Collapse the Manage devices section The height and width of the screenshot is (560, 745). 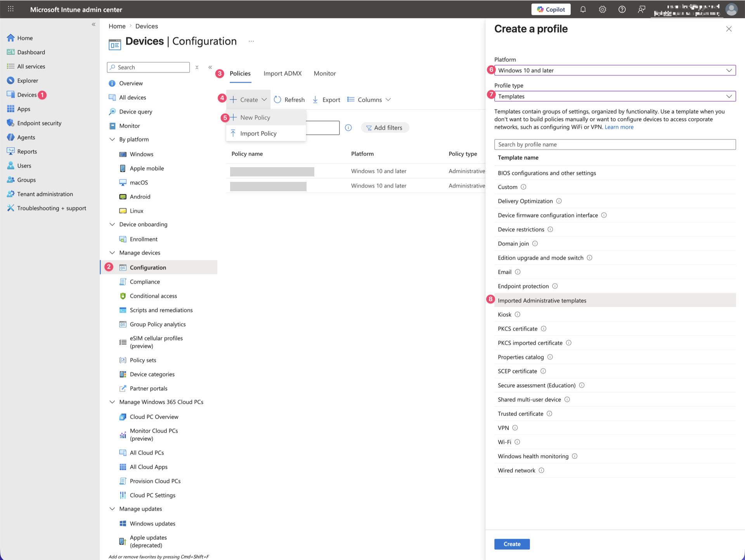(x=112, y=252)
